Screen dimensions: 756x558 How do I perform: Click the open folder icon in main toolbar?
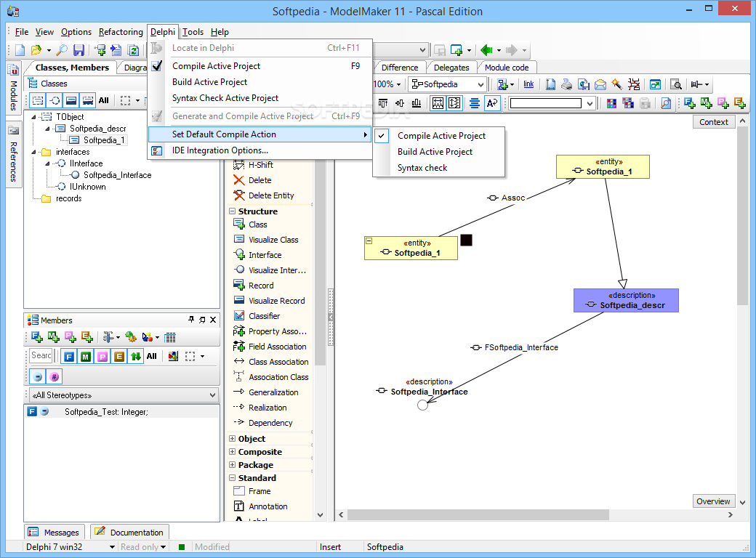point(36,49)
